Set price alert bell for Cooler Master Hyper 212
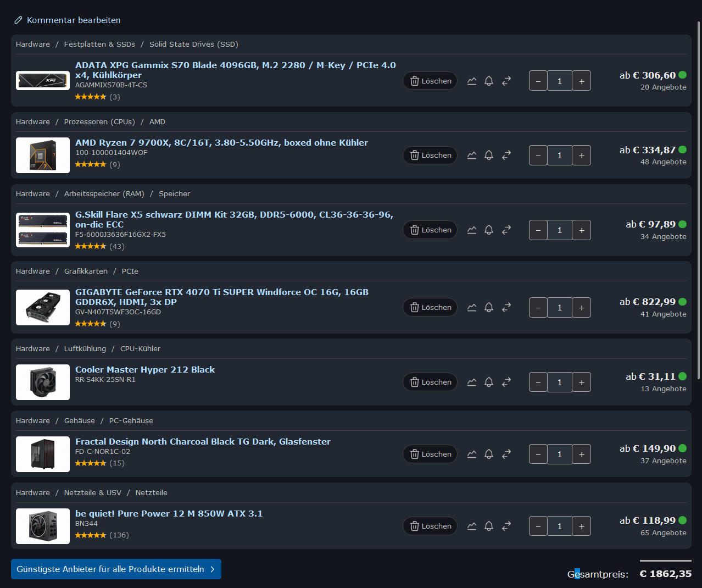 [489, 382]
